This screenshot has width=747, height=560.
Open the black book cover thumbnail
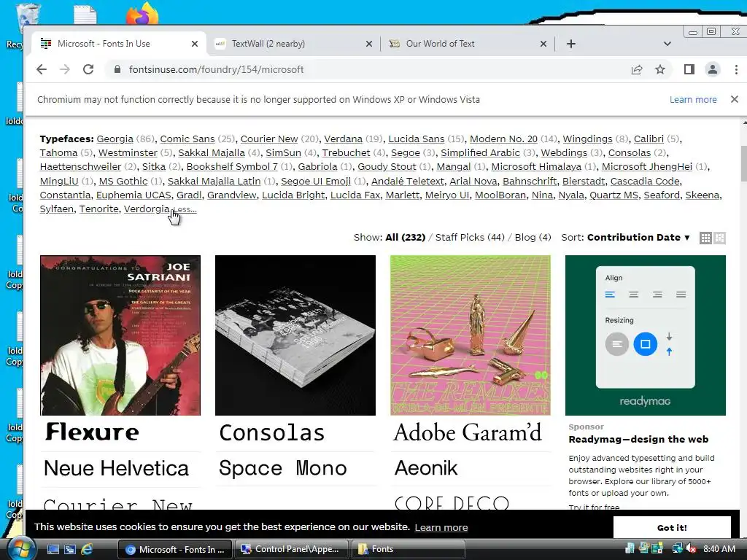pos(295,335)
